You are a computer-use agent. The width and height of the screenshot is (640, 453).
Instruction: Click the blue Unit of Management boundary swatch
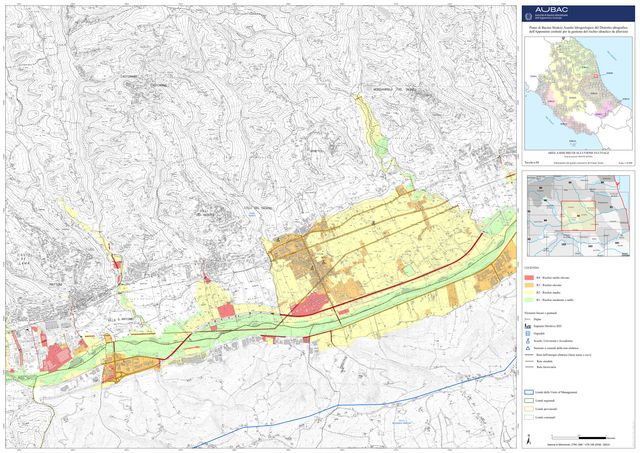[529, 392]
